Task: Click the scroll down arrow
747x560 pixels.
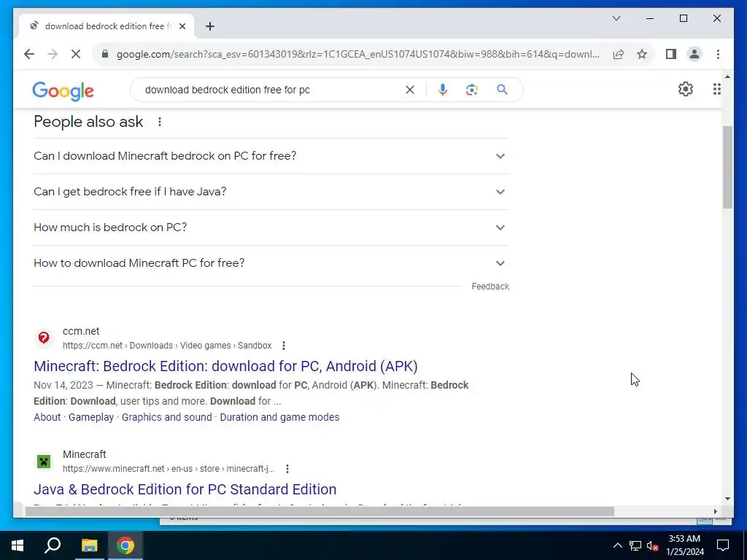Action: [727, 499]
